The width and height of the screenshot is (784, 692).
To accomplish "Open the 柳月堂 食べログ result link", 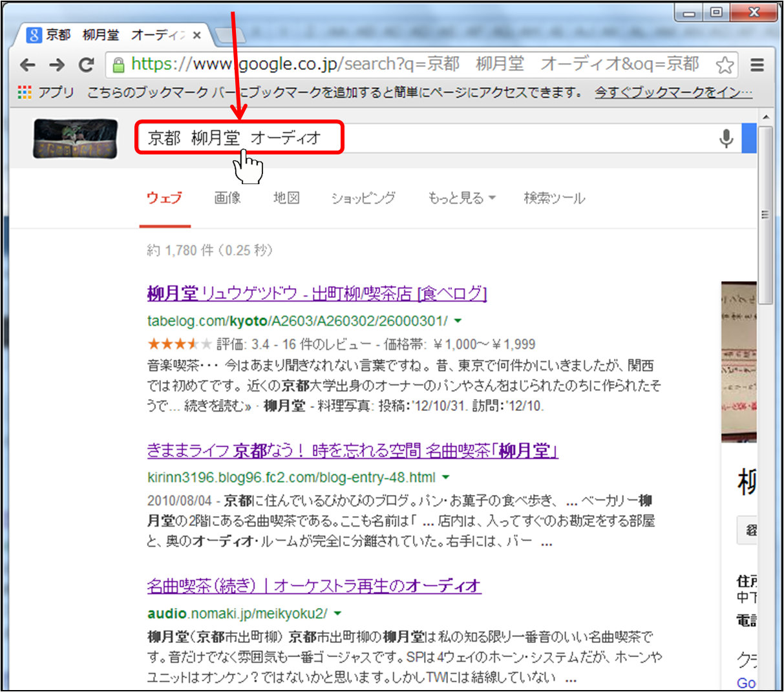I will point(317,294).
